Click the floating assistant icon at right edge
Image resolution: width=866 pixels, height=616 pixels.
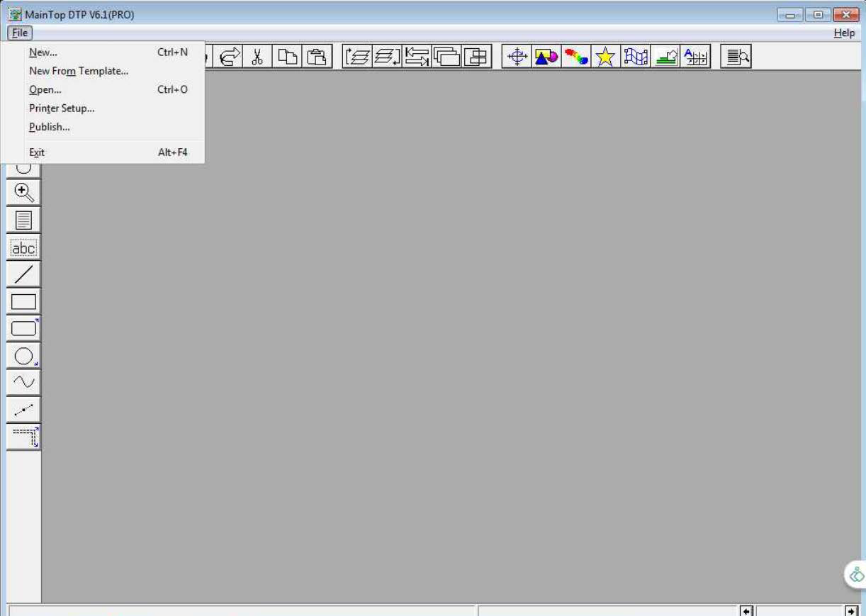tap(856, 575)
